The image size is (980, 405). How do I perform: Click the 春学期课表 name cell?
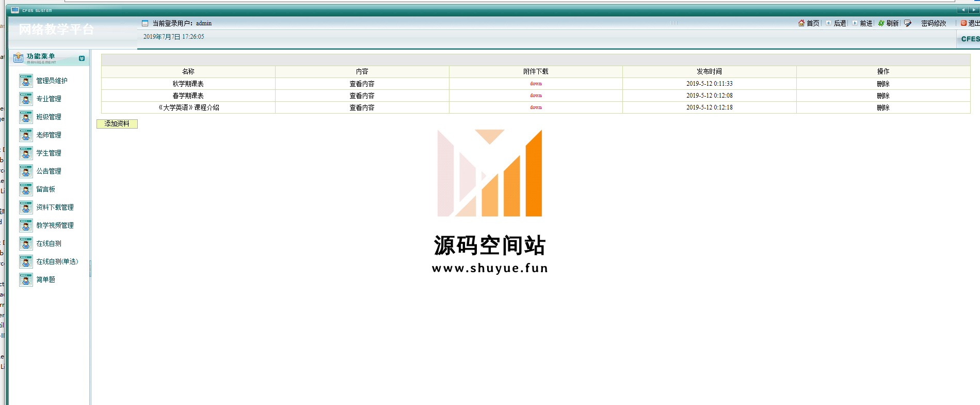pyautogui.click(x=188, y=96)
